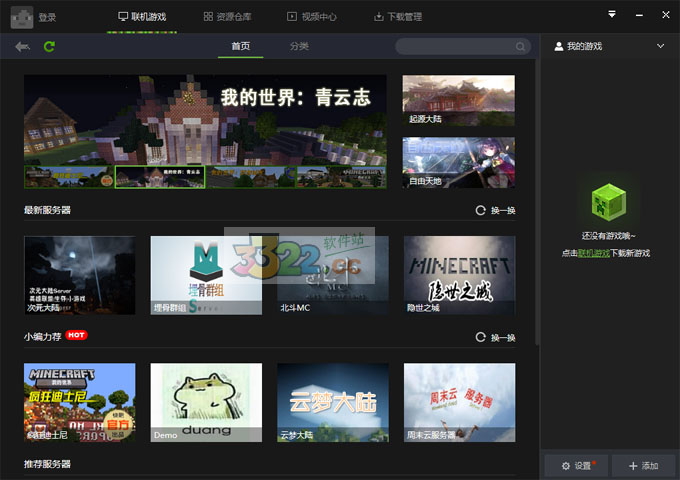Open the 我的世界：青云志 main banner
The image size is (680, 480).
[205, 120]
